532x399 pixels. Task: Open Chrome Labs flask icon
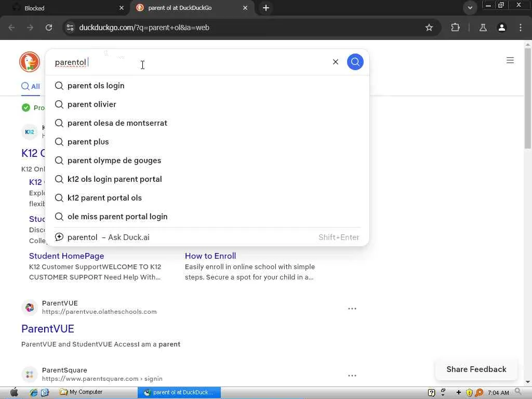483,28
